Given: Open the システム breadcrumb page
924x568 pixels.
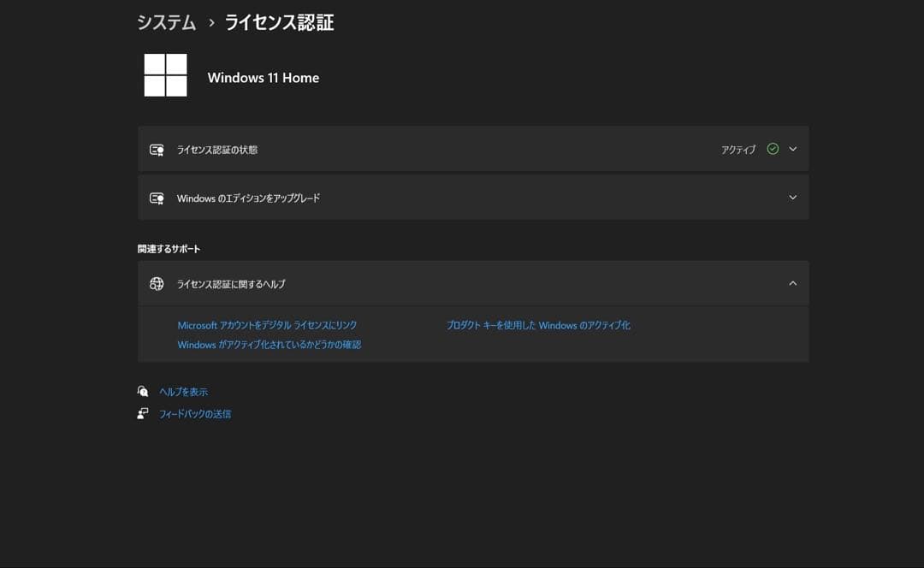Looking at the screenshot, I should tap(166, 23).
